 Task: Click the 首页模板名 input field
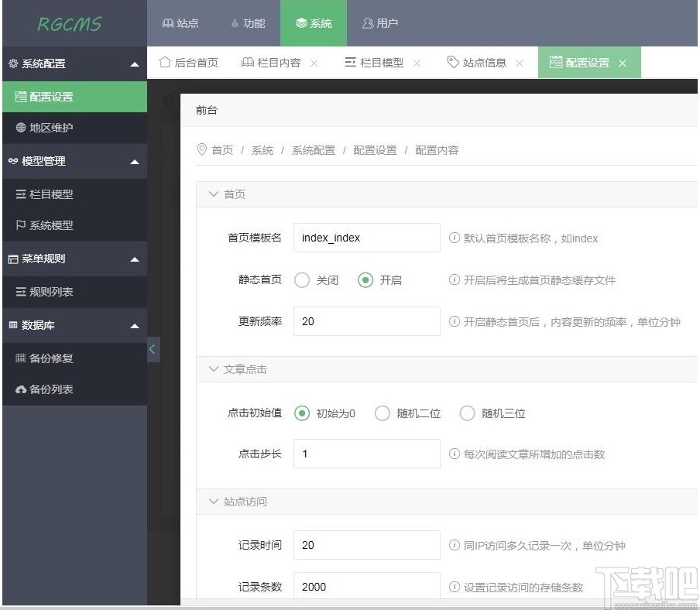point(365,238)
